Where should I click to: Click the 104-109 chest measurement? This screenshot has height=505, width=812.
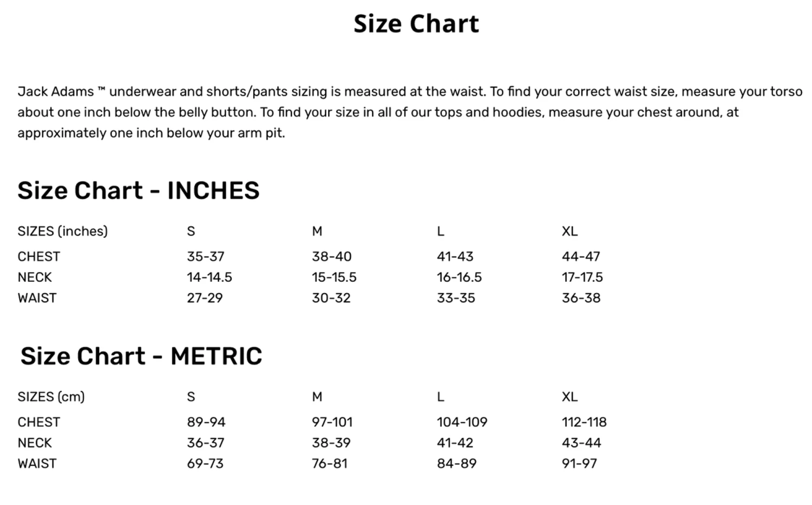pyautogui.click(x=462, y=422)
